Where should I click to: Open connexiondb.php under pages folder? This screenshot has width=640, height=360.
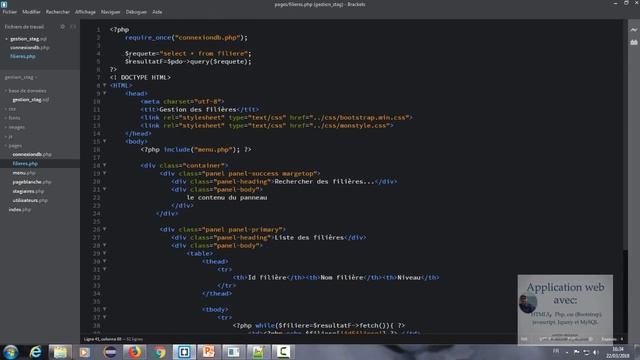32,154
